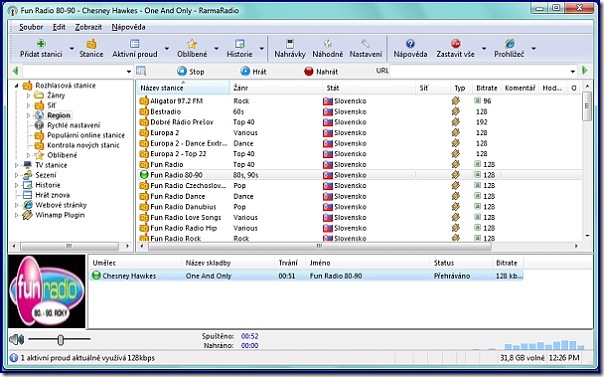Sort by Název stanice column header

[x=183, y=88]
